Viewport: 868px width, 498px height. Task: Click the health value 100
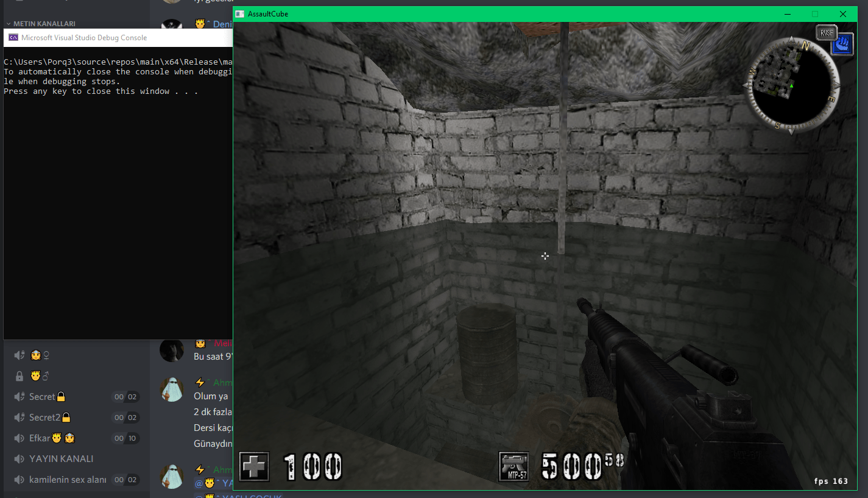pos(312,467)
